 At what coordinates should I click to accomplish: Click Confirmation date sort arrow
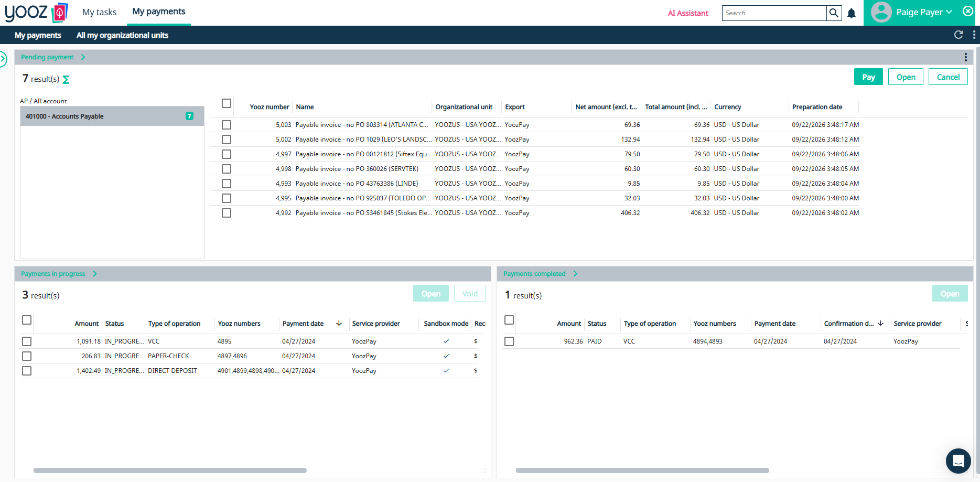click(x=880, y=324)
